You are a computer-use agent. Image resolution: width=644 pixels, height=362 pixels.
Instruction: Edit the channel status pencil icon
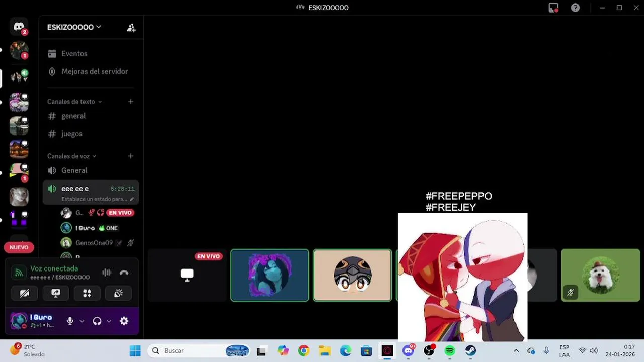(132, 199)
